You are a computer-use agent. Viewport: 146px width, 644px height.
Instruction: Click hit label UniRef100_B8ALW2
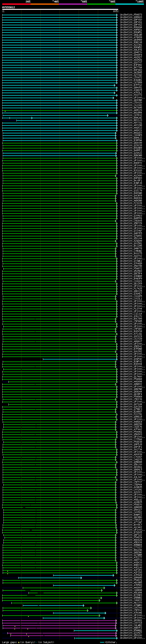pos(131,118)
